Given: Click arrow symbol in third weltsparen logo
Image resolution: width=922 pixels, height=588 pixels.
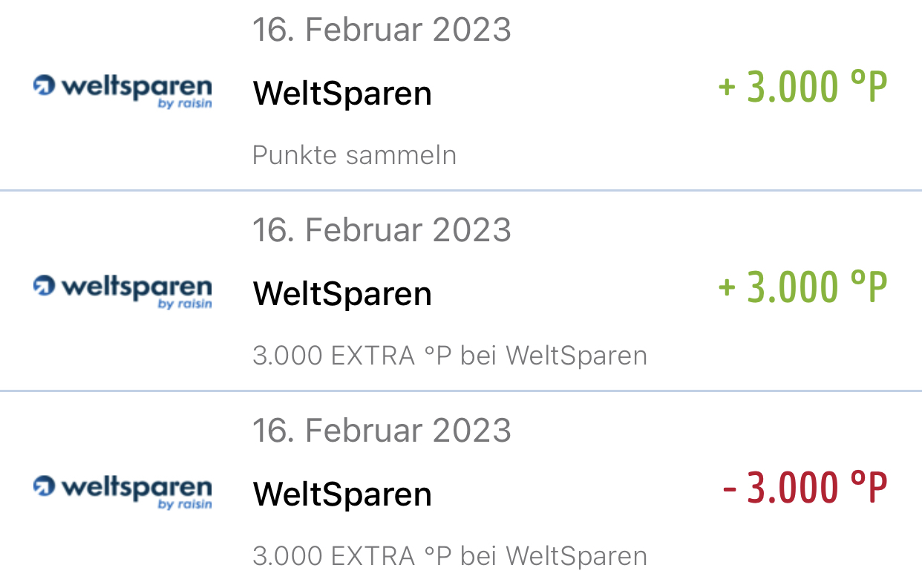Looking at the screenshot, I should (x=45, y=486).
